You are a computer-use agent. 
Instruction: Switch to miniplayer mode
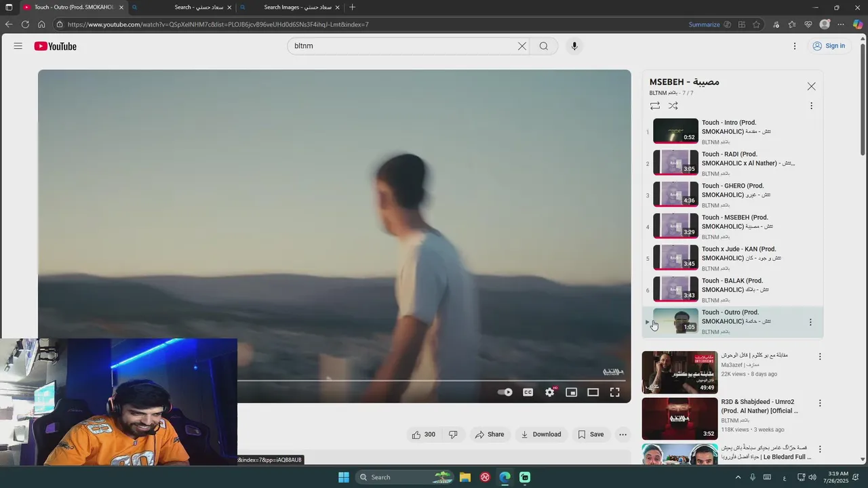[572, 392]
